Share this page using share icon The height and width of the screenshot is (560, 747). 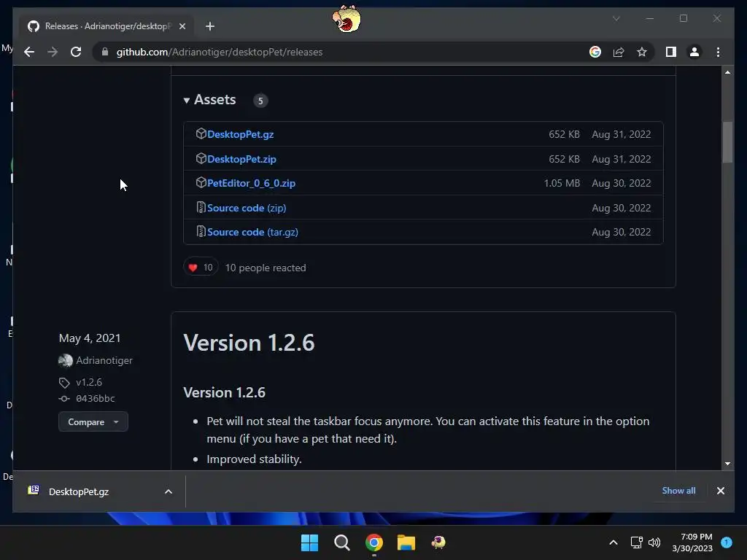click(619, 52)
